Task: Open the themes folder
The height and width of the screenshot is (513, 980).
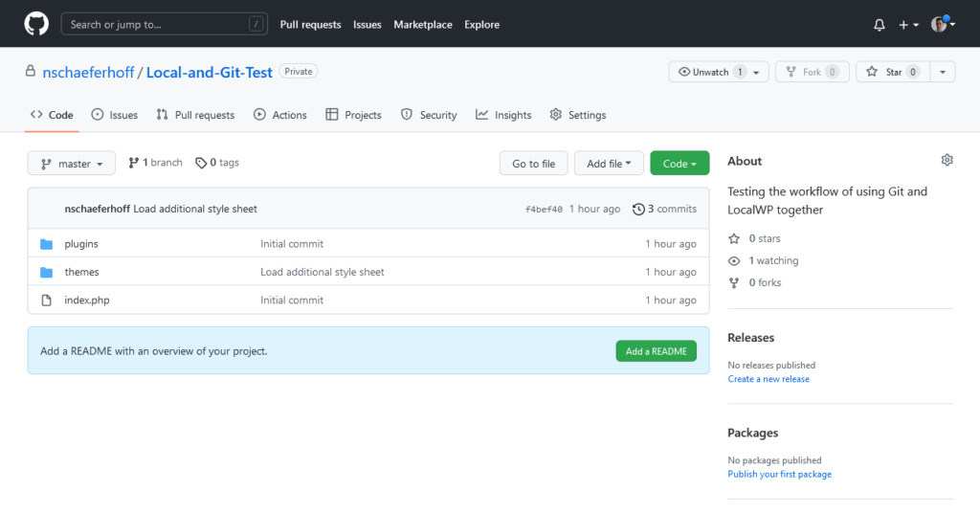Action: pos(82,272)
